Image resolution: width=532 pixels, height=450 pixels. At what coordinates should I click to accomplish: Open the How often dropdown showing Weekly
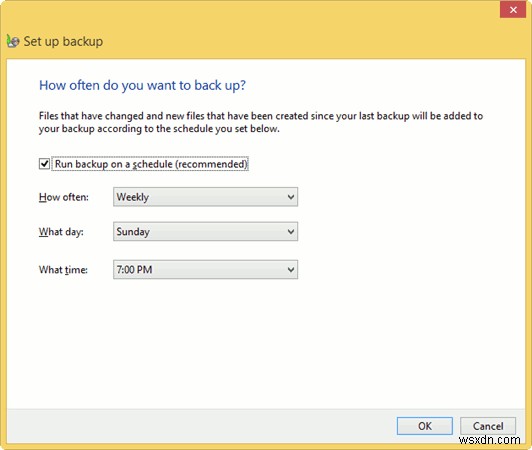point(206,197)
